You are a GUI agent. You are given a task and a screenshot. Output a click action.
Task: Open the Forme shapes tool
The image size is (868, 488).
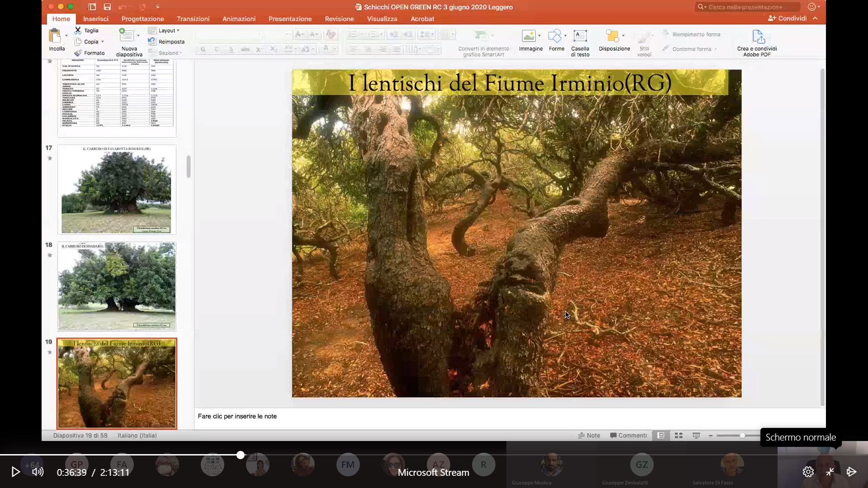coord(555,36)
